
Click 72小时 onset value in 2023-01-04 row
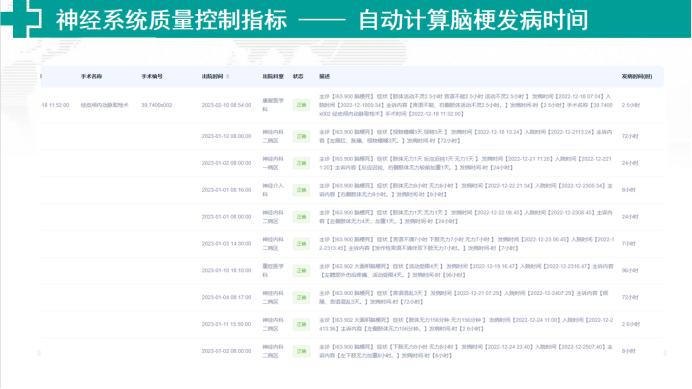[x=630, y=297]
